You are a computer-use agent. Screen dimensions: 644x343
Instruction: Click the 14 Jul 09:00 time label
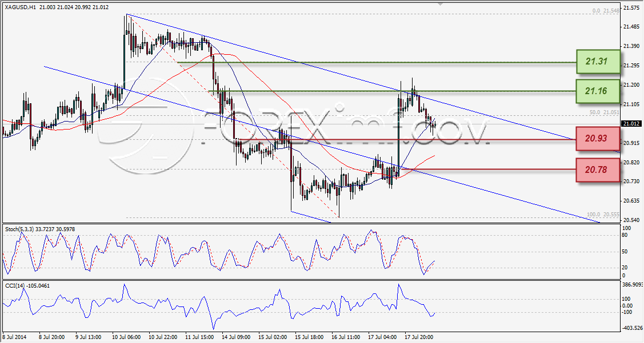[x=236, y=337]
